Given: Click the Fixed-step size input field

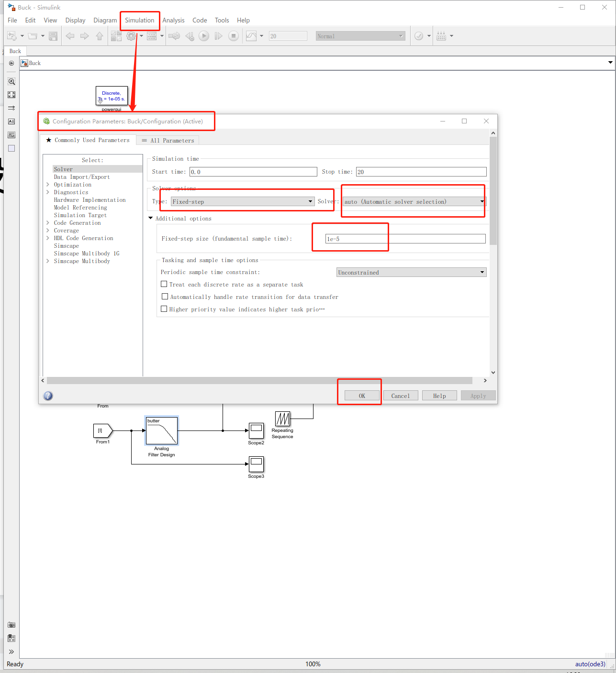Looking at the screenshot, I should coord(405,239).
